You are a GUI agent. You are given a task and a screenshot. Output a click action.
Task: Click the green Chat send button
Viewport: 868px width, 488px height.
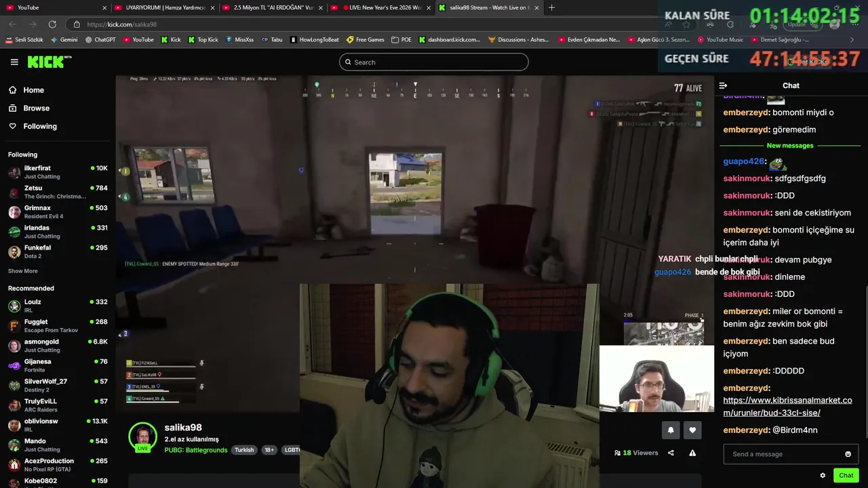tap(846, 475)
